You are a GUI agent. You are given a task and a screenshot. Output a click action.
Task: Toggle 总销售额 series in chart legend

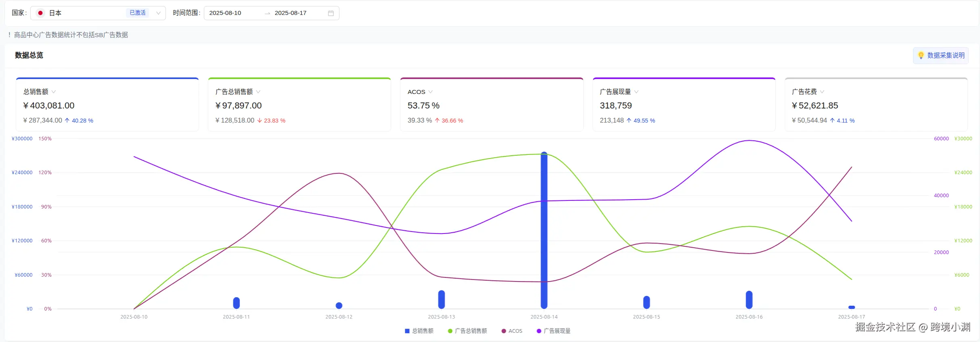[x=419, y=331]
